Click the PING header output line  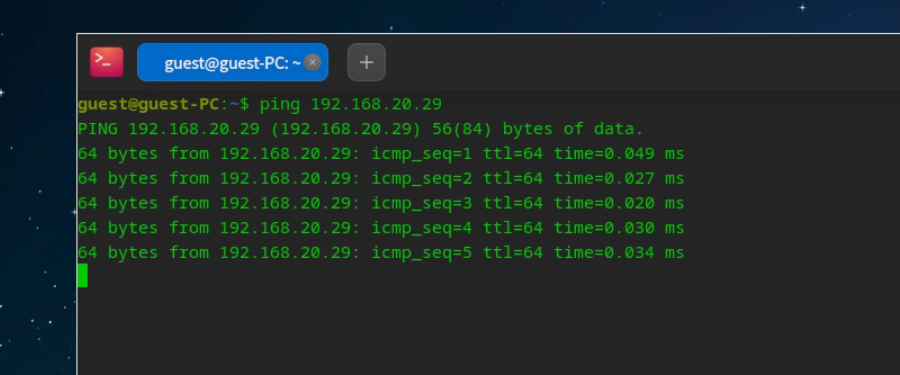pyautogui.click(x=360, y=129)
